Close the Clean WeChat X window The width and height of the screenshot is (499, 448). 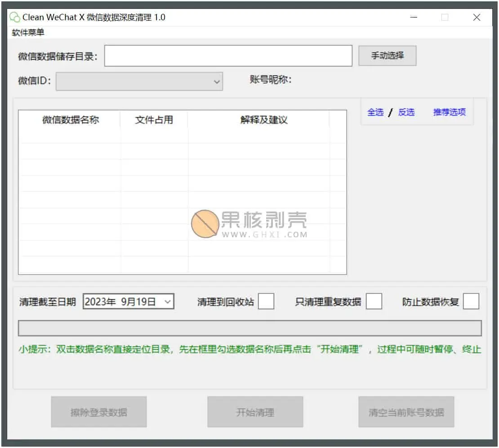(477, 17)
